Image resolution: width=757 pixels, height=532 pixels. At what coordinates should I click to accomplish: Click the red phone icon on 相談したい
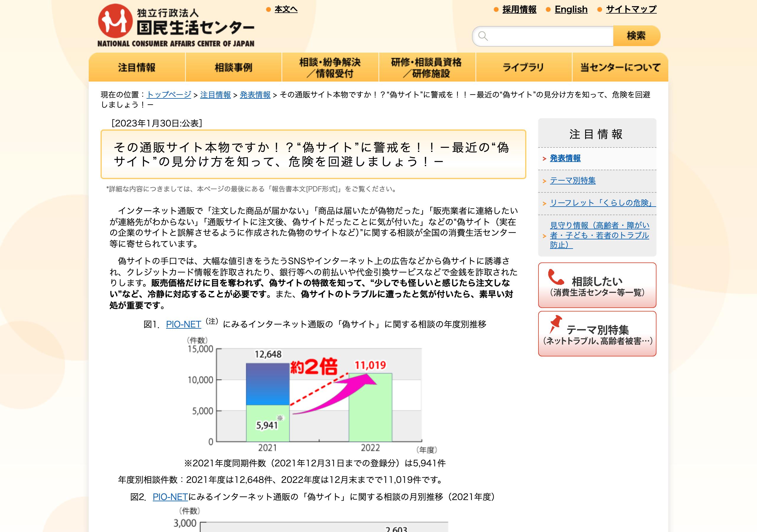point(556,277)
